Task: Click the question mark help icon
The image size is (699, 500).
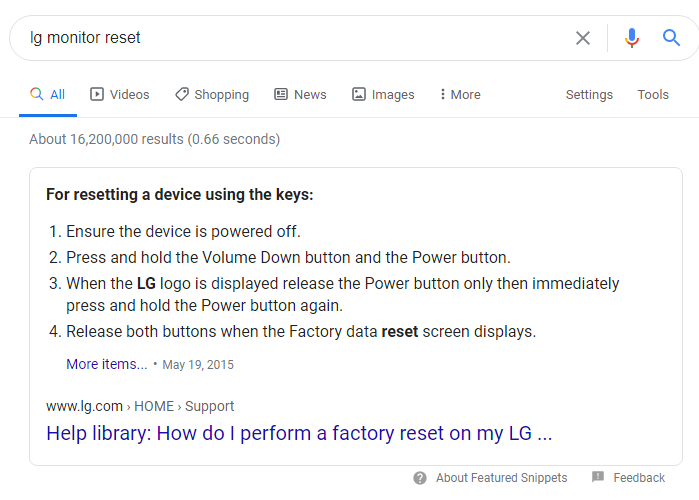Action: click(420, 478)
